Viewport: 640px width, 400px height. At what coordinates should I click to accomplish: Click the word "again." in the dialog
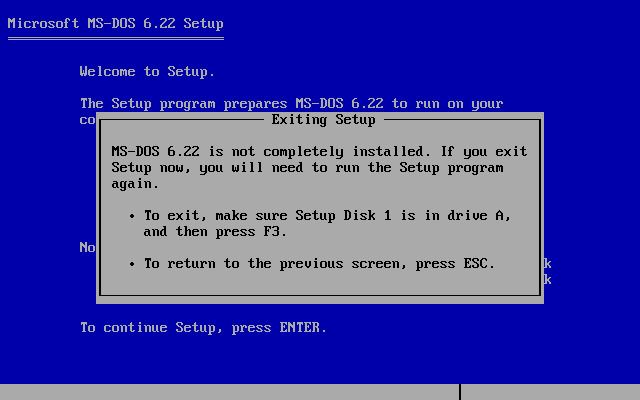point(135,184)
